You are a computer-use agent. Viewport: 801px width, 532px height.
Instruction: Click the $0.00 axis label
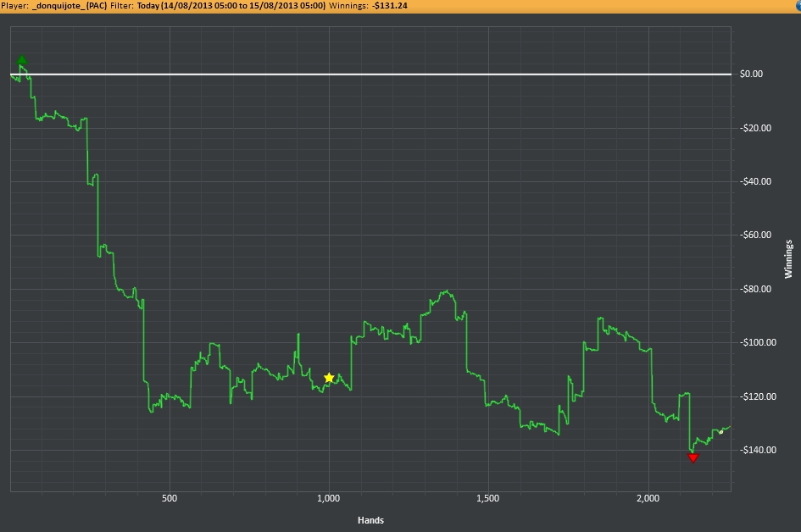click(x=752, y=74)
